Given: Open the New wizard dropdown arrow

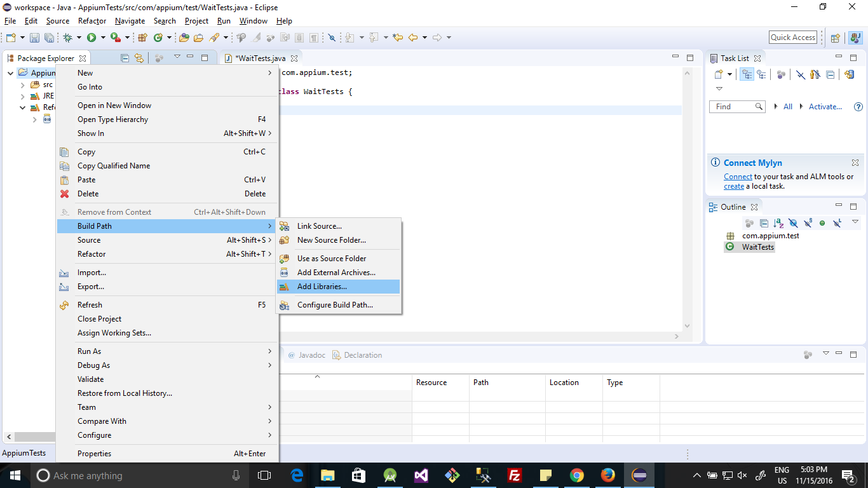Looking at the screenshot, I should coord(22,37).
